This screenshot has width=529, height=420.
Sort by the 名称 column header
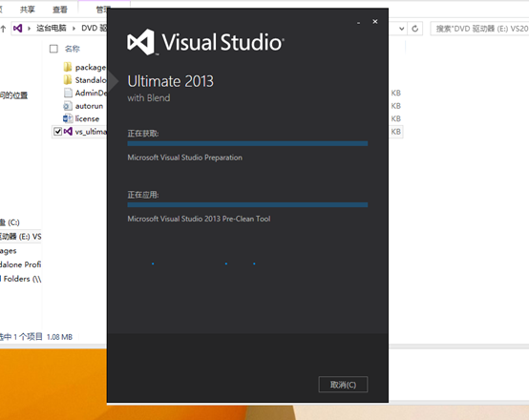point(73,49)
